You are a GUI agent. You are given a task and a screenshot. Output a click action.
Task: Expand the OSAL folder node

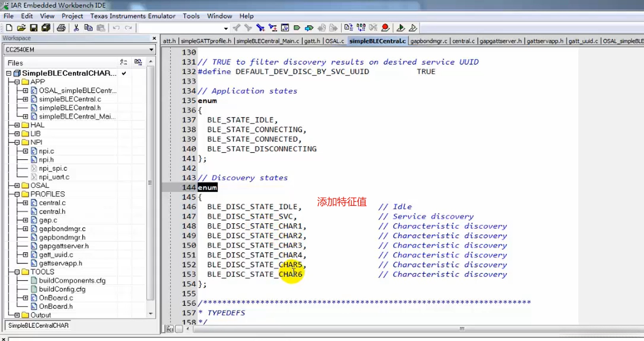tap(17, 185)
